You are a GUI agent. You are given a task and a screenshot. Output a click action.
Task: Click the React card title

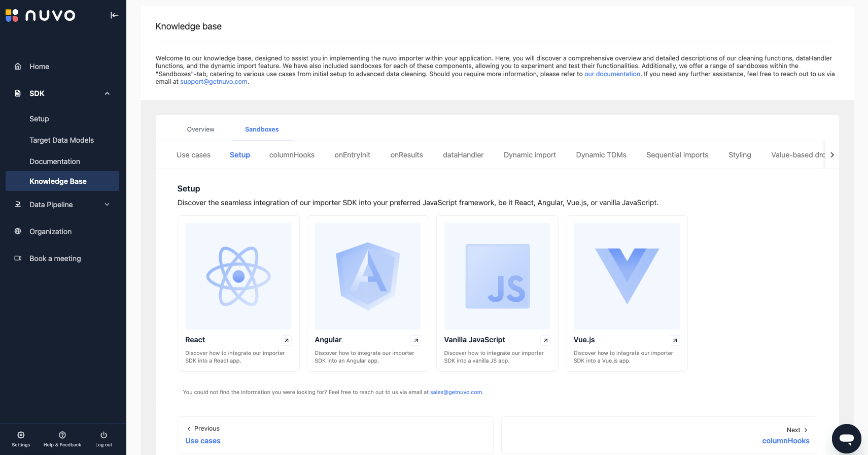pos(195,340)
